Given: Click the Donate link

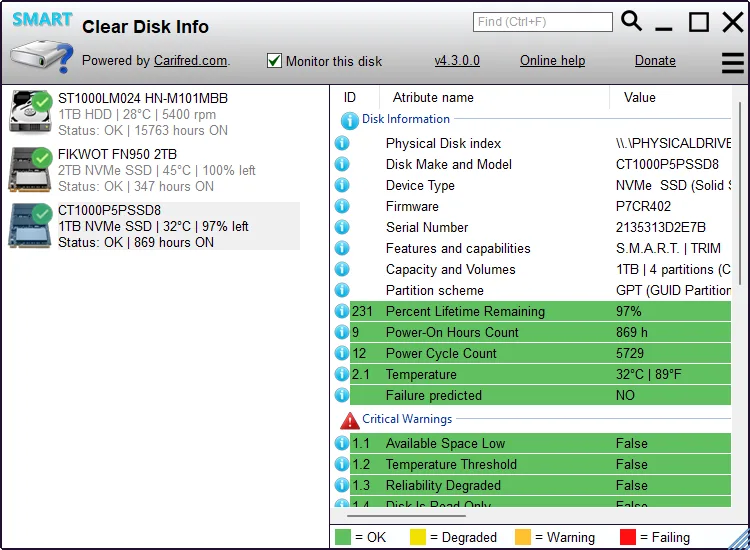Looking at the screenshot, I should click(655, 61).
